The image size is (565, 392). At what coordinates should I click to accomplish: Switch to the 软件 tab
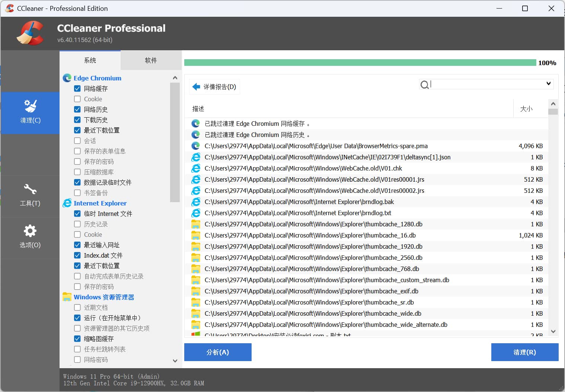(x=151, y=60)
